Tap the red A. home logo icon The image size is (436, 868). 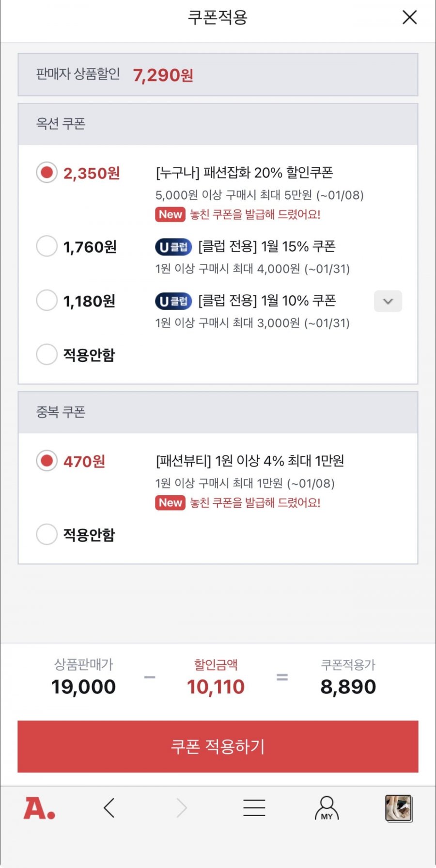point(39,808)
